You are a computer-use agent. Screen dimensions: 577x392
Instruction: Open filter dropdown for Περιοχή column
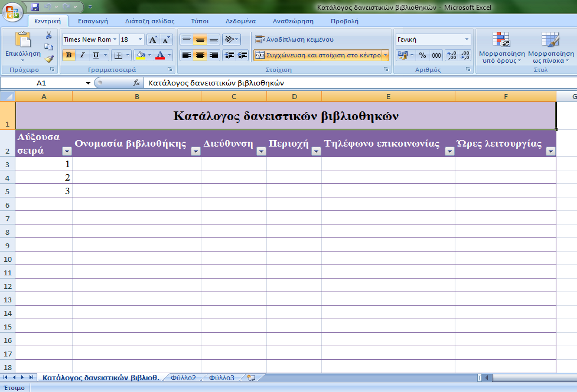click(316, 151)
